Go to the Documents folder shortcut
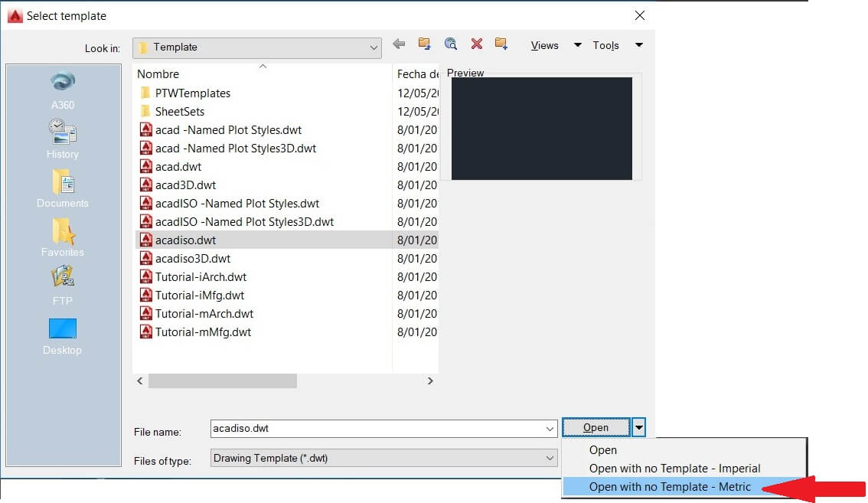The height and width of the screenshot is (503, 868). [x=63, y=188]
